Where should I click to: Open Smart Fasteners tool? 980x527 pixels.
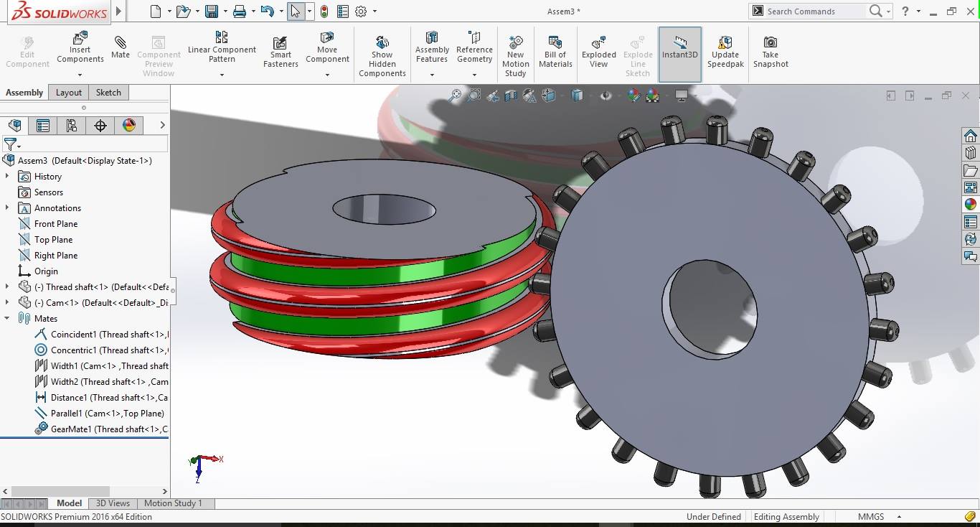pyautogui.click(x=281, y=52)
